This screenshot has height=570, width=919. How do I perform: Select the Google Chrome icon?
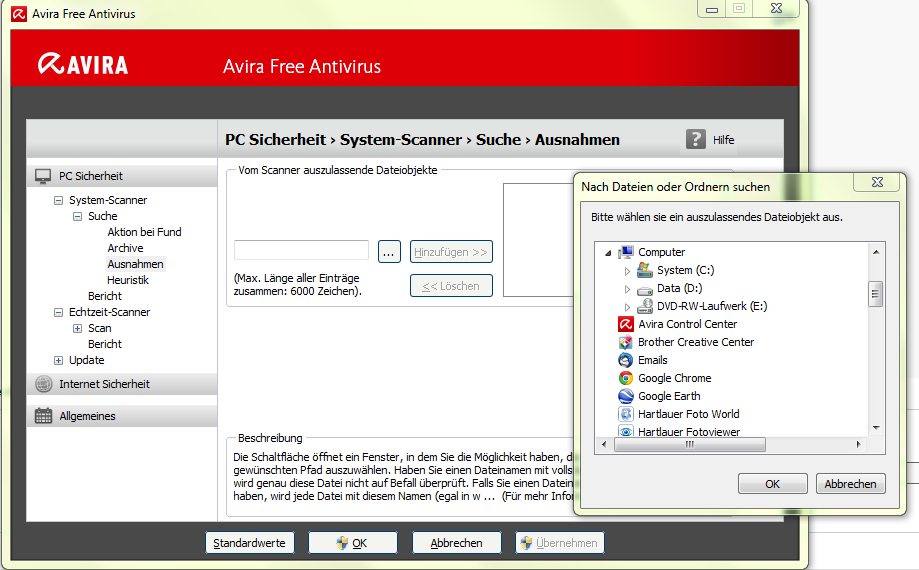coord(626,378)
